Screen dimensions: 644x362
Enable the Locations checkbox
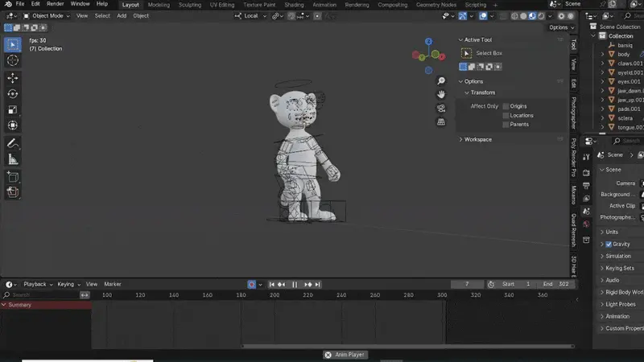[x=506, y=115]
